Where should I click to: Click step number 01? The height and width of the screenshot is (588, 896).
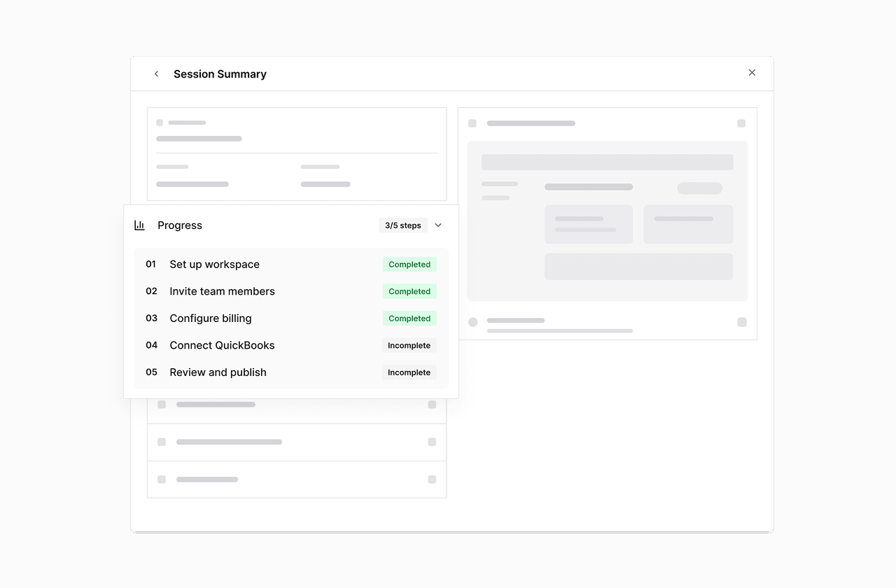click(151, 264)
